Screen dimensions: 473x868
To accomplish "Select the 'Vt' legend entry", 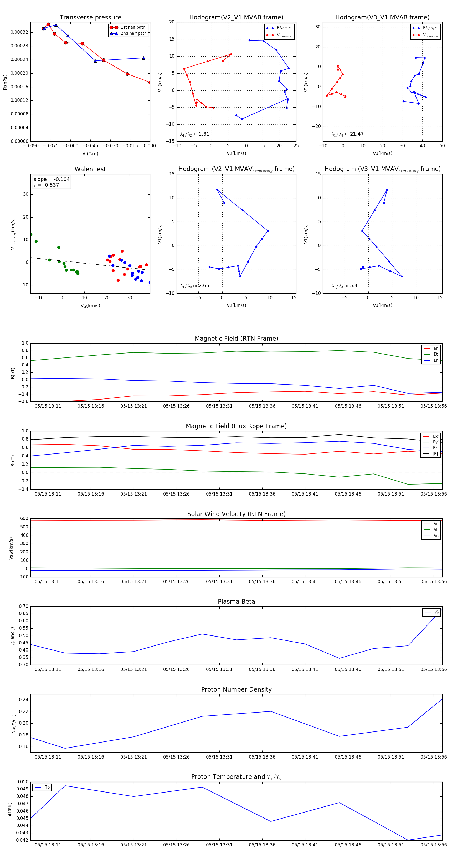I will click(431, 530).
